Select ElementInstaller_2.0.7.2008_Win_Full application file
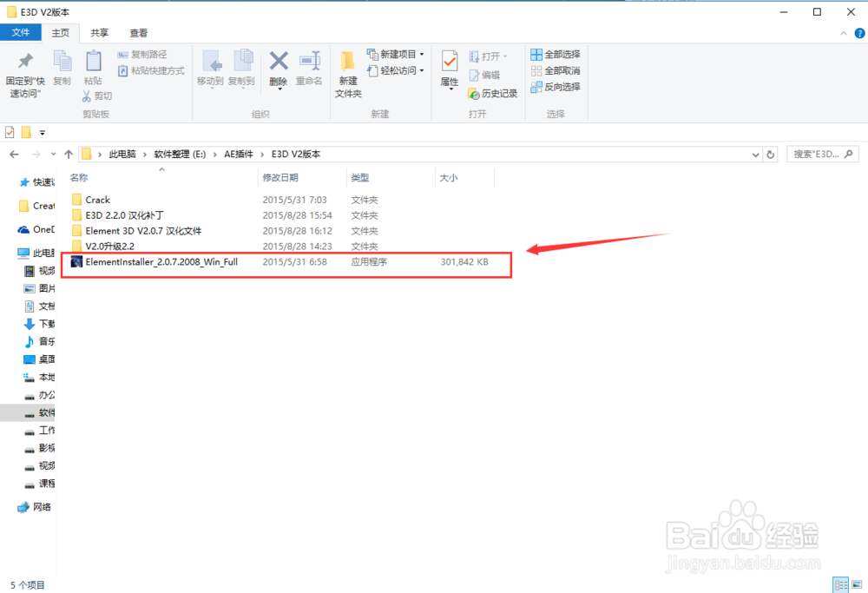This screenshot has width=868, height=593. (x=155, y=262)
